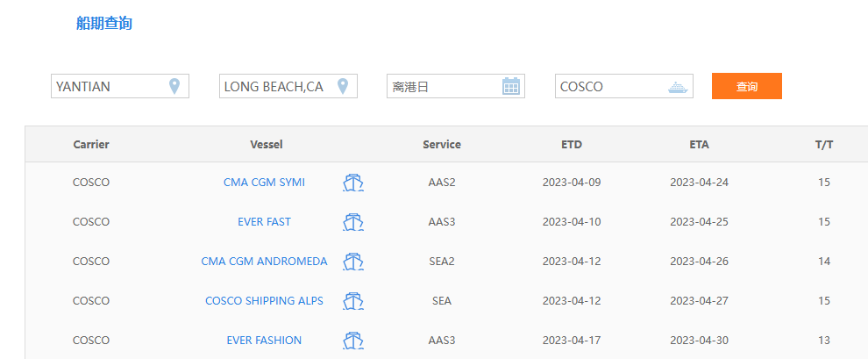The height and width of the screenshot is (359, 868).
Task: Click the ship icon beside EVER FAST
Action: pos(352,222)
